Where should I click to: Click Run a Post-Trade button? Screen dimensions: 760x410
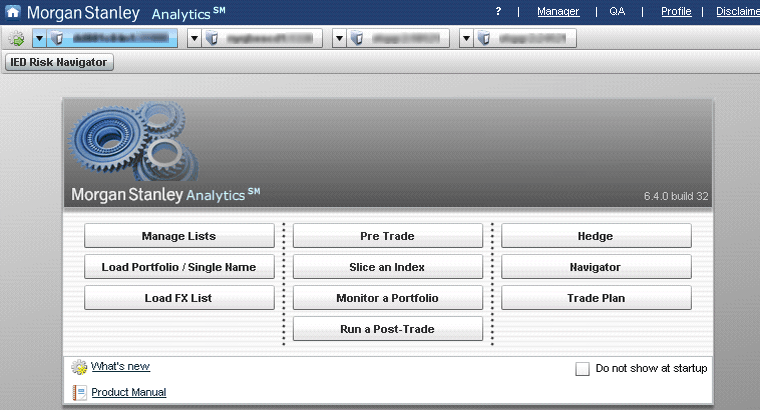click(x=388, y=329)
